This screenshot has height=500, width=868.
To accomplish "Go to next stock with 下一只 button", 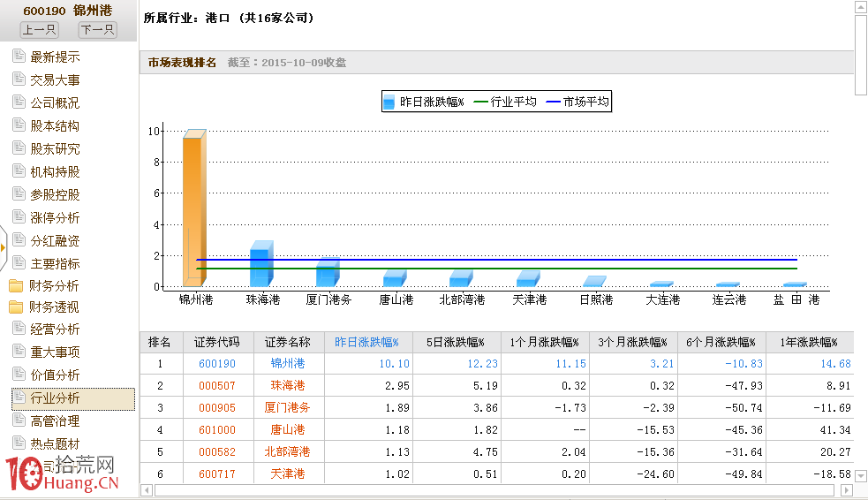I will click(97, 29).
